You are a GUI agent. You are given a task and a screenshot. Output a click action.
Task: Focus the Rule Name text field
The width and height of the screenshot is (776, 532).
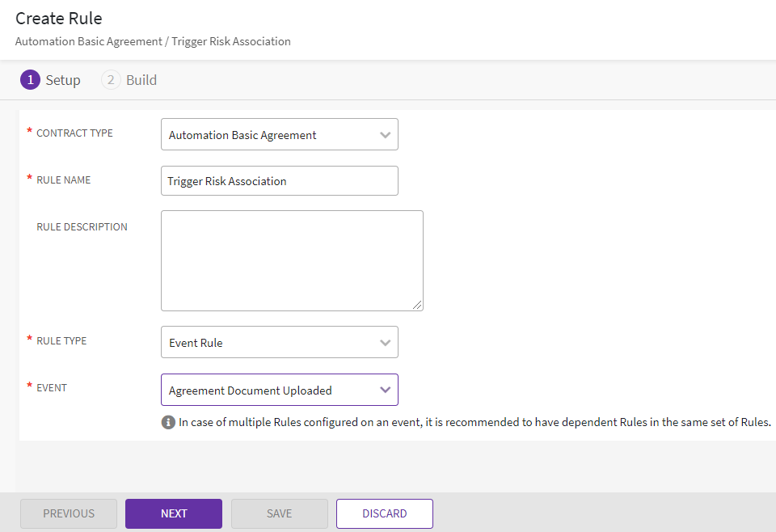(x=279, y=181)
